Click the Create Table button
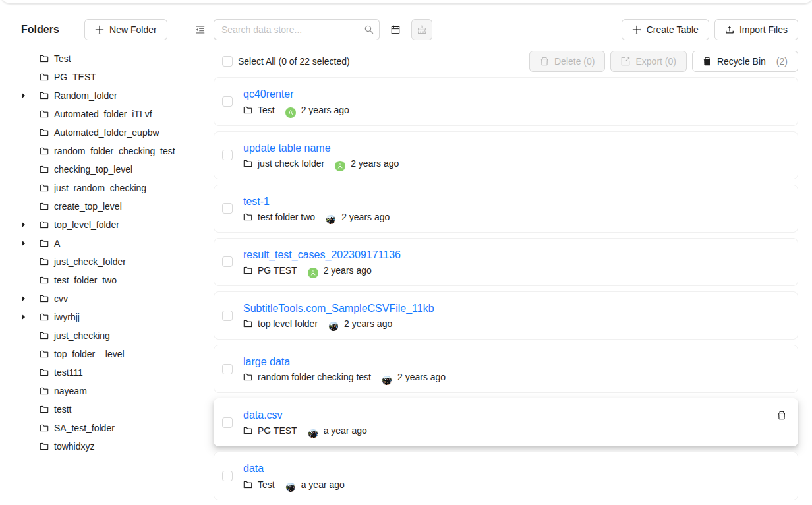 click(664, 30)
